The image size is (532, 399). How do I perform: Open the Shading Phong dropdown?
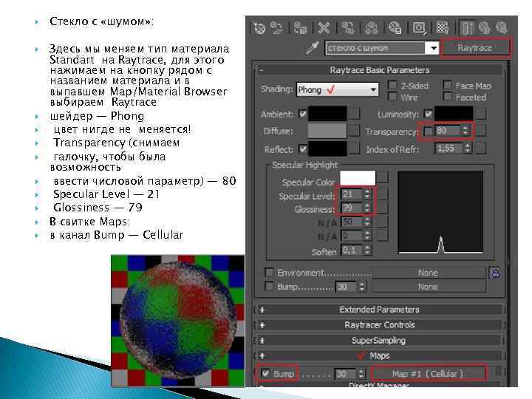pyautogui.click(x=337, y=90)
